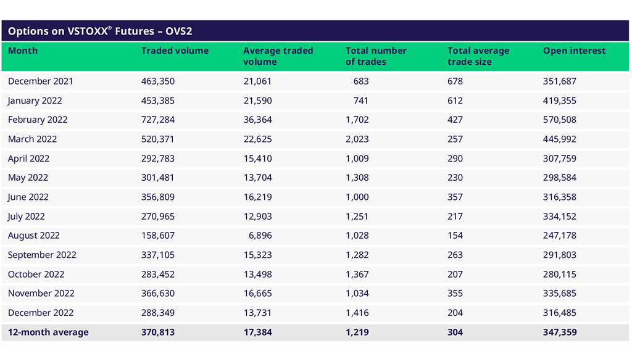Select the Total average trade size header
This screenshot has width=632, height=364.
pos(478,56)
